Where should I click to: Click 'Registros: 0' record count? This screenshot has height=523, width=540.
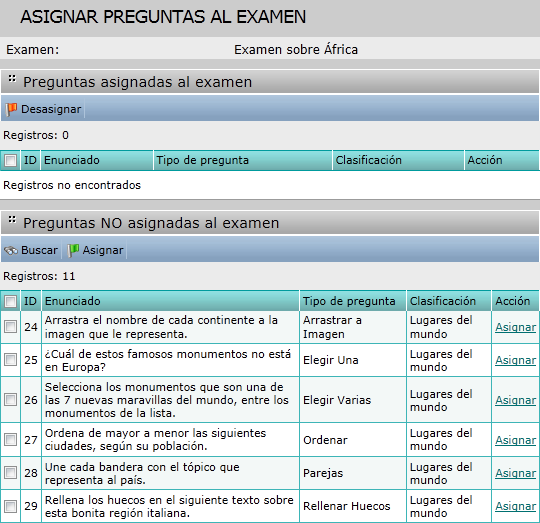coord(36,135)
